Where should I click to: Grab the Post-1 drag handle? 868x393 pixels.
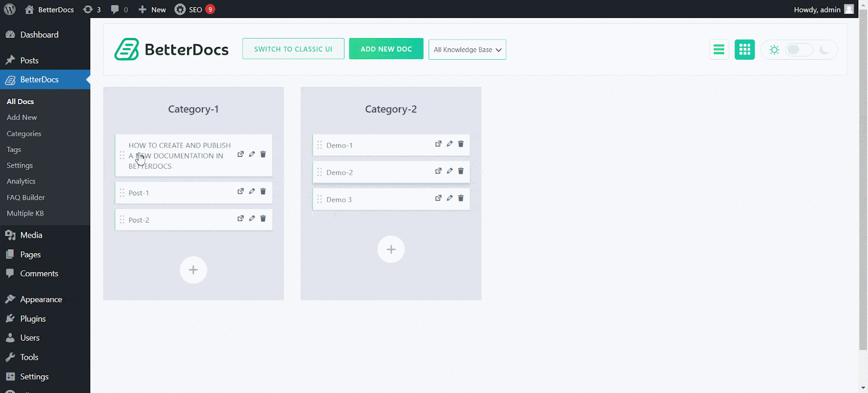(122, 193)
